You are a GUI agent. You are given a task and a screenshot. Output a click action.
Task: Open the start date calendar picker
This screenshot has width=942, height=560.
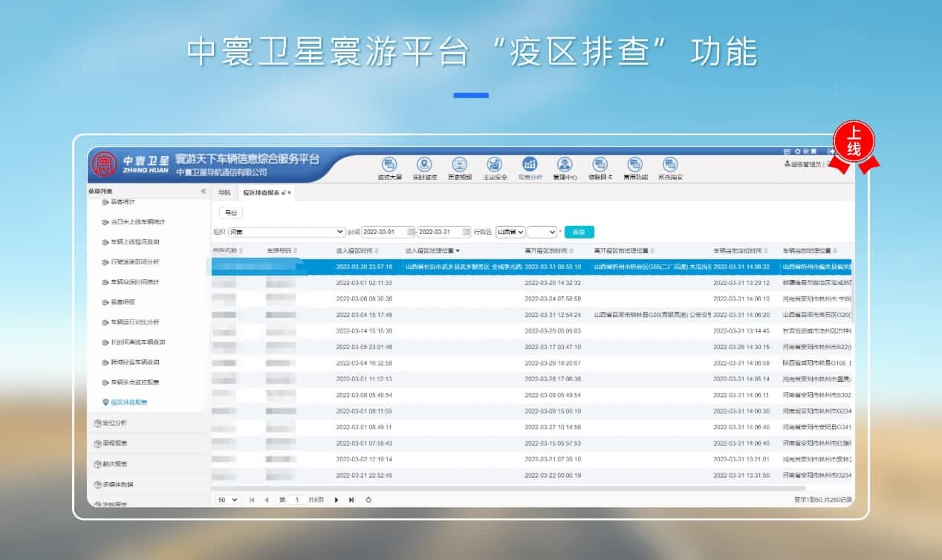click(x=409, y=231)
